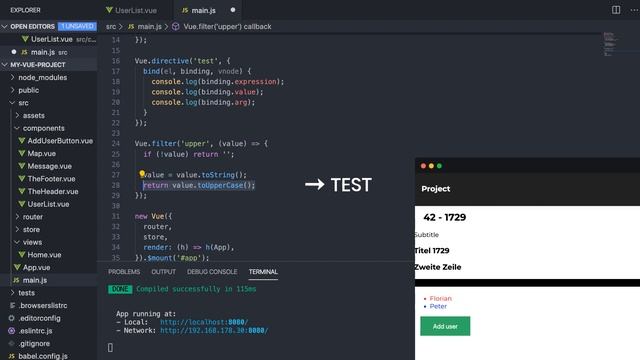Open the Debug Console tab

[x=212, y=272]
